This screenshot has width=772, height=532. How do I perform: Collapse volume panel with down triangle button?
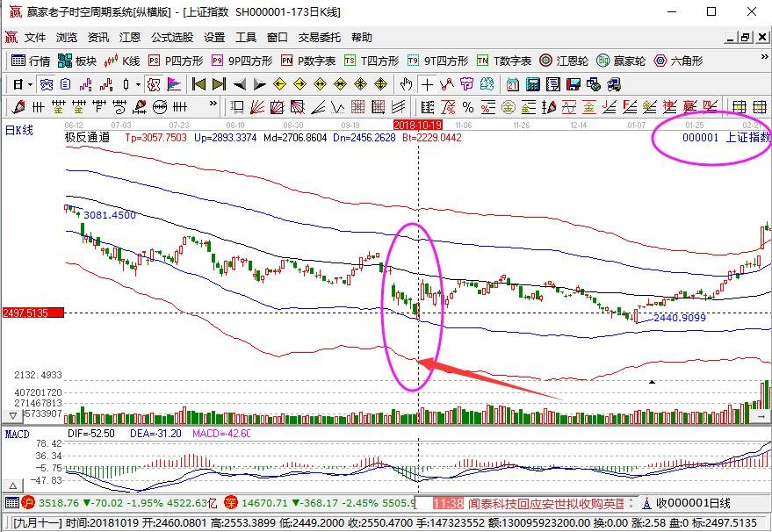(13, 416)
